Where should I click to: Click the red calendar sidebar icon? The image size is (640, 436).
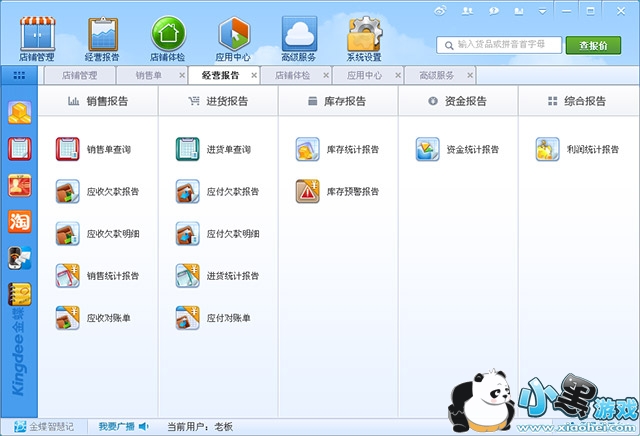coord(19,149)
